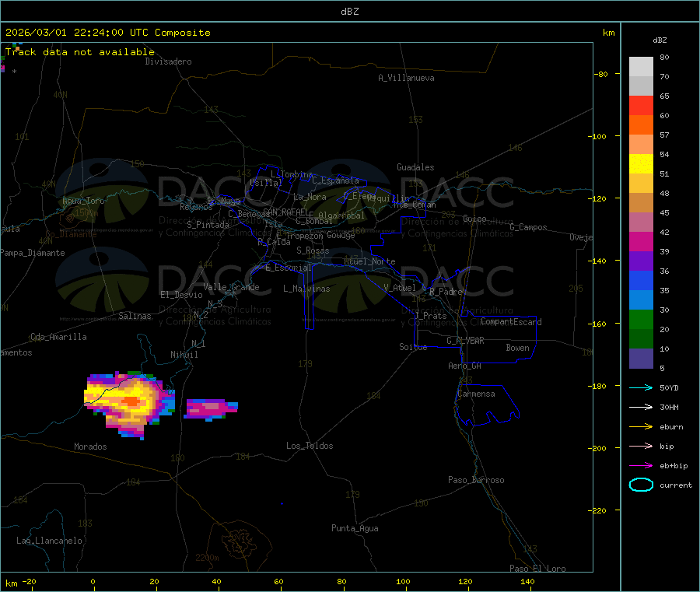Viewport: 700px width, 592px height.
Task: Click the 'Bowen' map label
Action: pyautogui.click(x=518, y=348)
